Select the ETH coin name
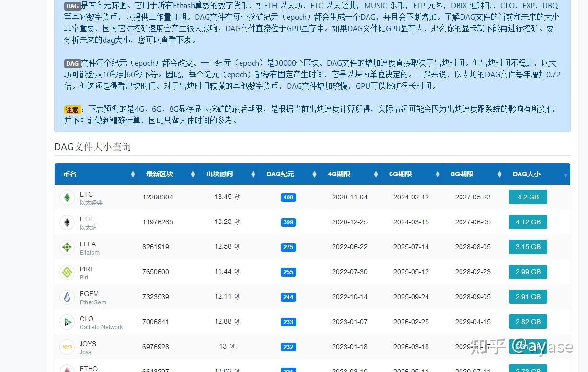 [86, 219]
